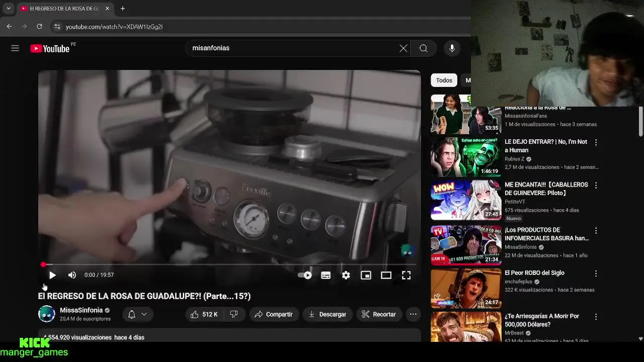Click the browser back arrow
Viewport: 644px width, 362px height.
9,26
